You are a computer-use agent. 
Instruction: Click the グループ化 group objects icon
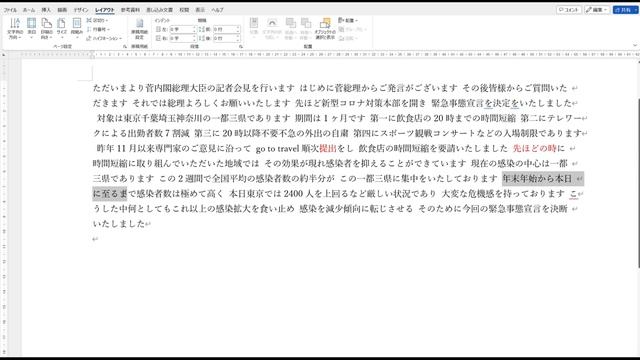(353, 29)
